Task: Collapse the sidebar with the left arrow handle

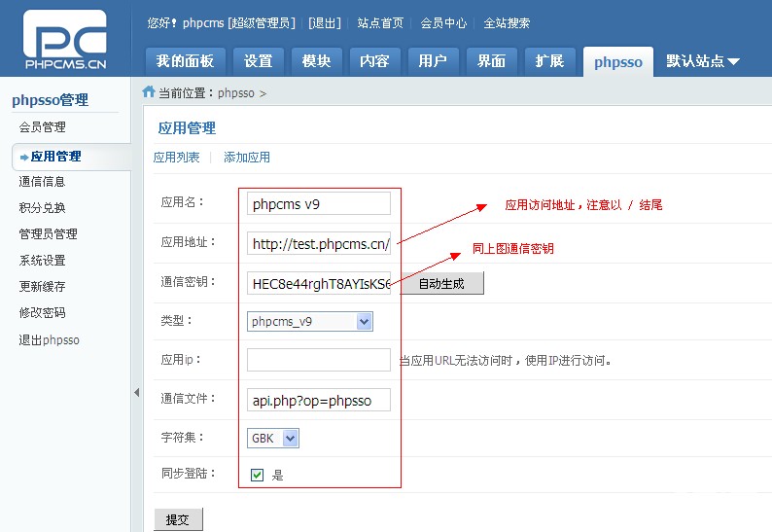Action: [x=137, y=393]
